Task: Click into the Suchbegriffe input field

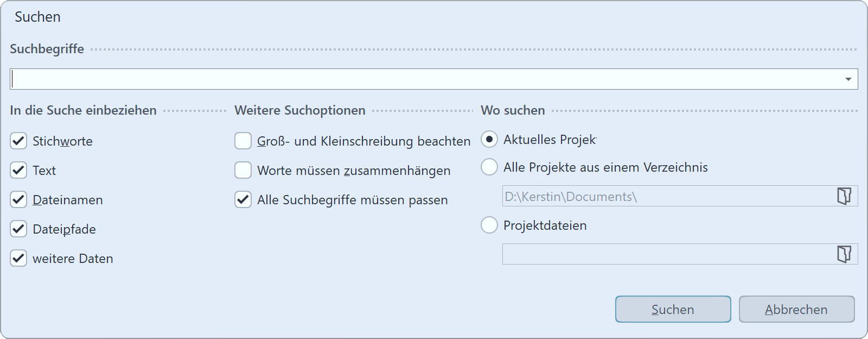Action: tap(380, 78)
